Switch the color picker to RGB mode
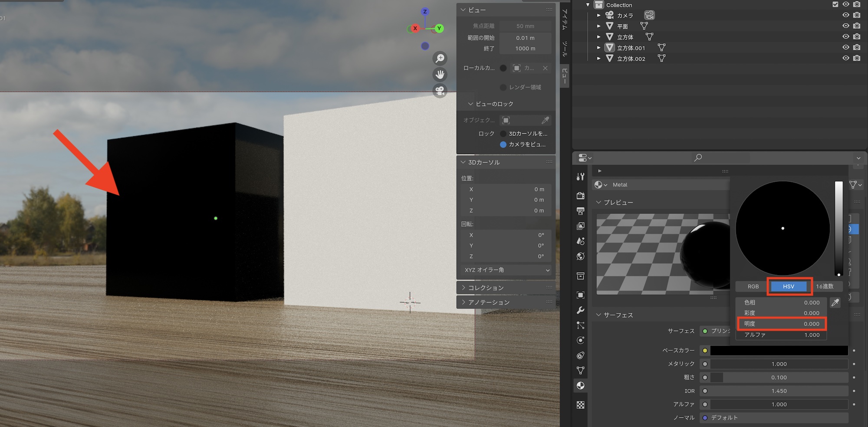The height and width of the screenshot is (427, 868). [x=753, y=286]
